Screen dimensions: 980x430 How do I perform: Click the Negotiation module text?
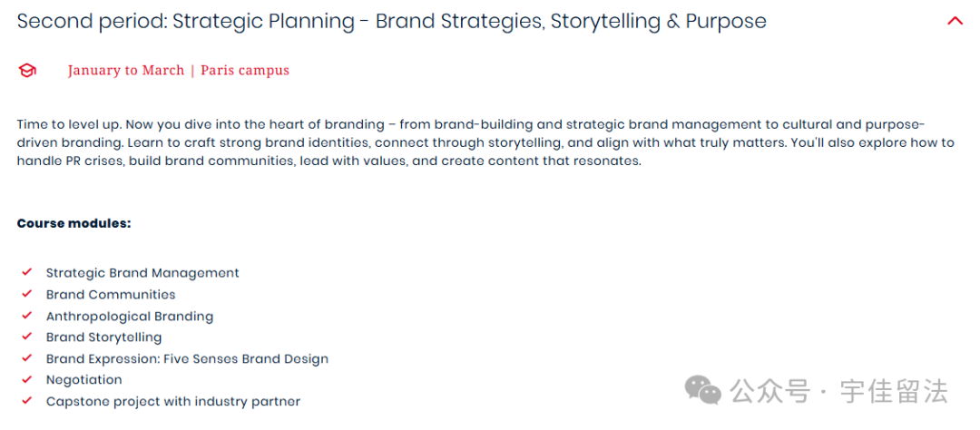pyautogui.click(x=83, y=380)
